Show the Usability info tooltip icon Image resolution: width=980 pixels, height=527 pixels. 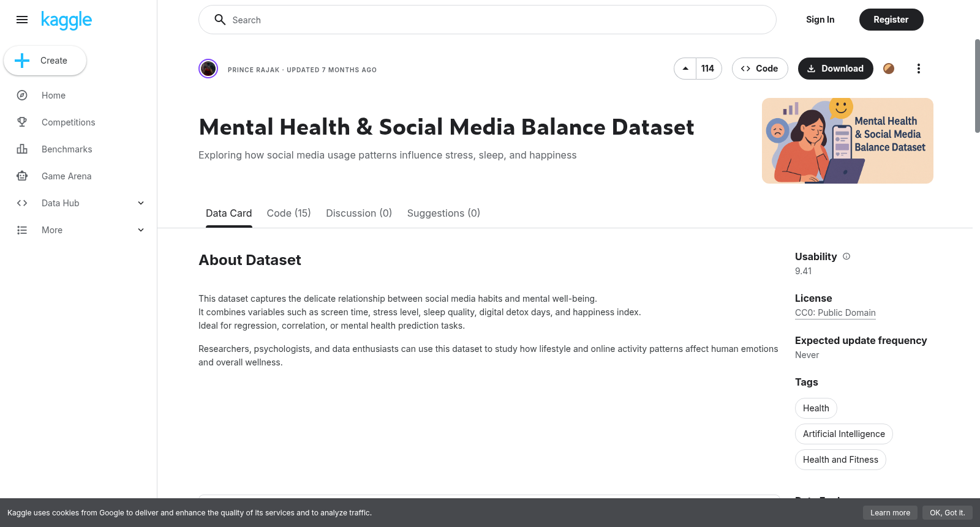point(846,256)
